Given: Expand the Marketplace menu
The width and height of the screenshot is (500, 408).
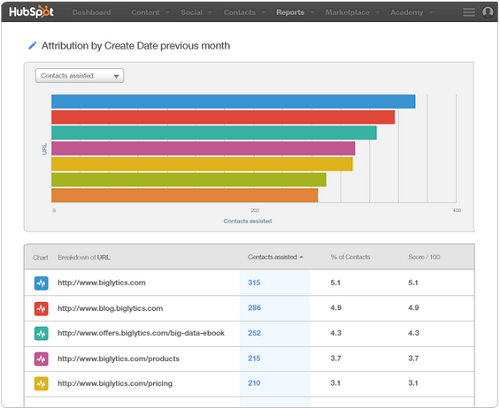Looking at the screenshot, I should pyautogui.click(x=352, y=12).
